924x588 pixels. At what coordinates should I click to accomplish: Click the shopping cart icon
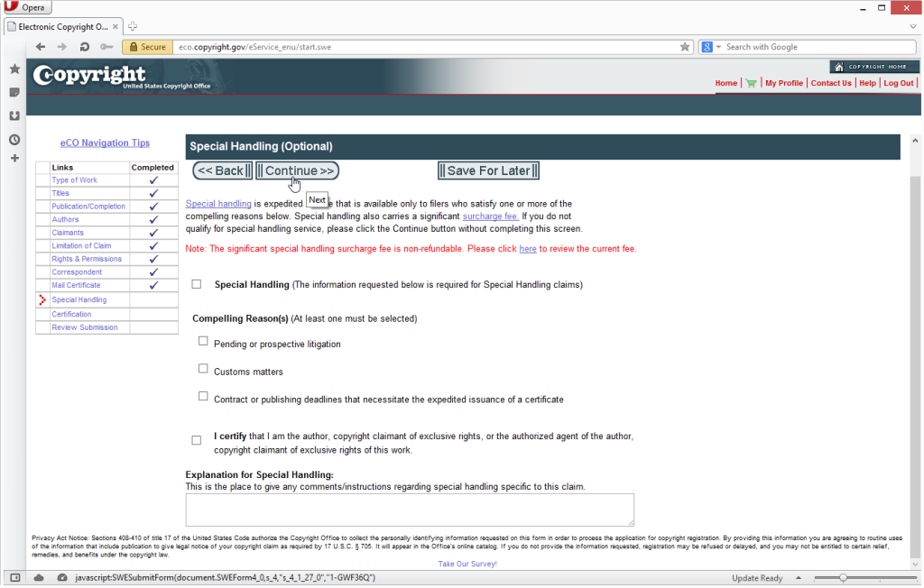(x=751, y=83)
